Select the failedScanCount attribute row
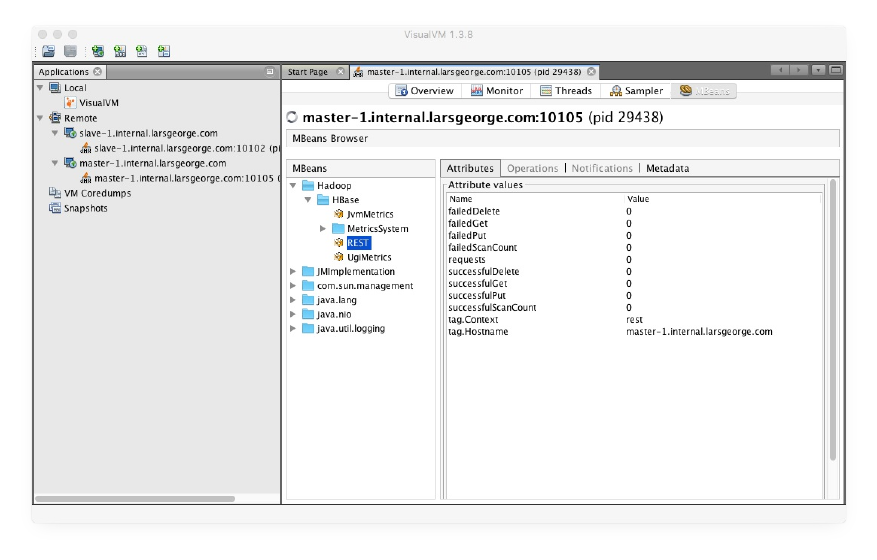 [634, 248]
